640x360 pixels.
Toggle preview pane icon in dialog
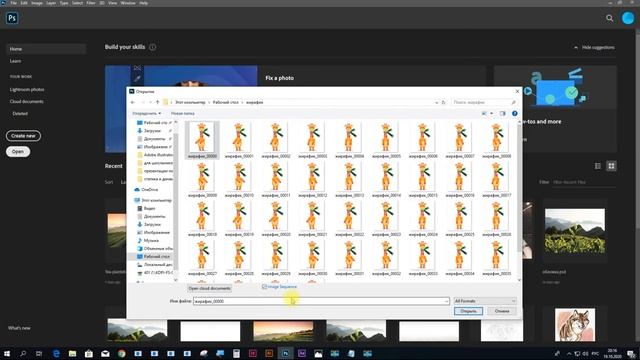pos(502,113)
